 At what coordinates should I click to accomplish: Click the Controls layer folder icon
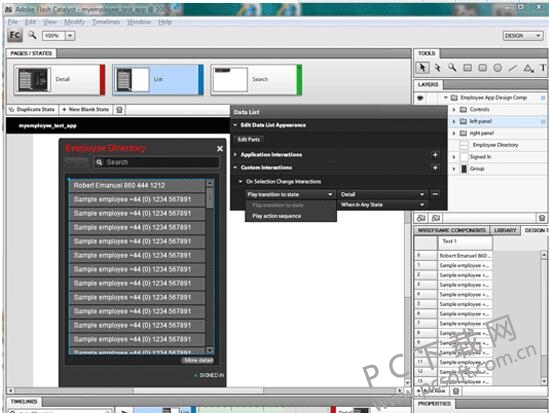463,110
